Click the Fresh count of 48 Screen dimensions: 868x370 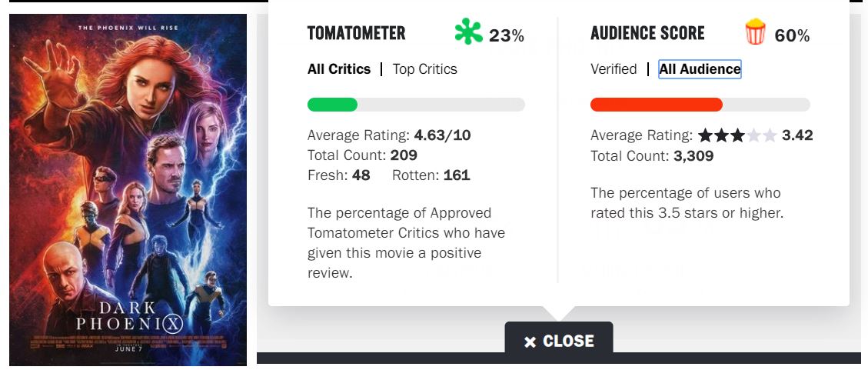pos(361,175)
